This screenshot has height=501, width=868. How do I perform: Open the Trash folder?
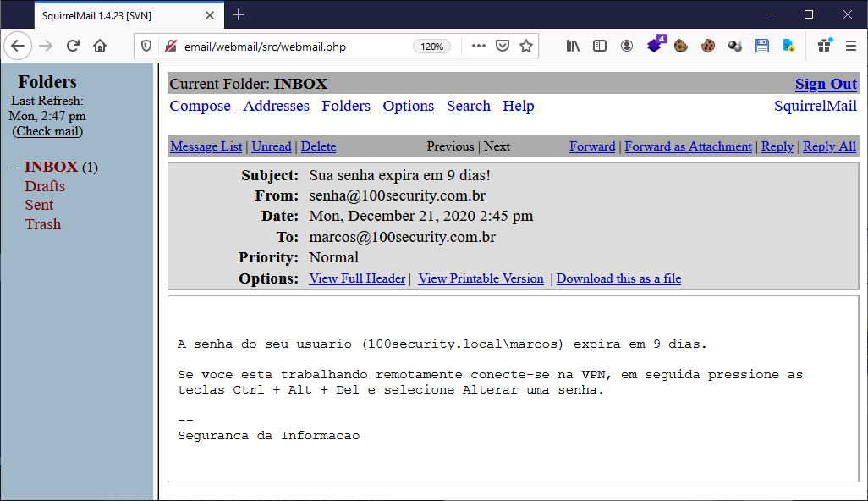pyautogui.click(x=42, y=224)
